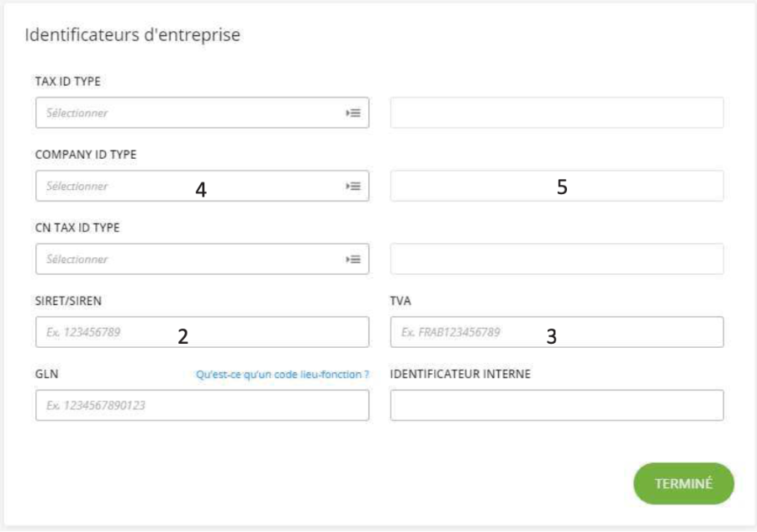Click the list icon in CN TAX ID TYPE selector
This screenshot has width=757, height=532.
click(353, 260)
